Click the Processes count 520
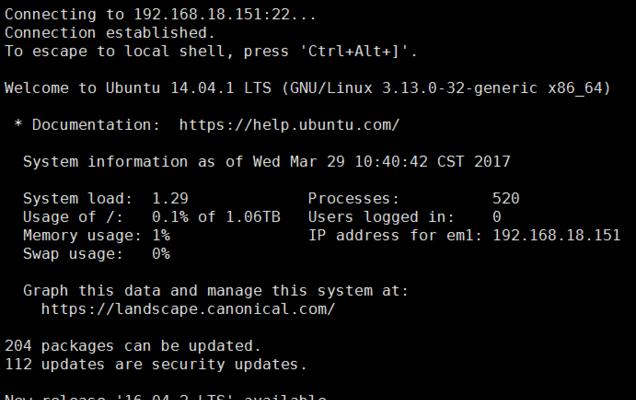This screenshot has width=636, height=400. pyautogui.click(x=505, y=198)
